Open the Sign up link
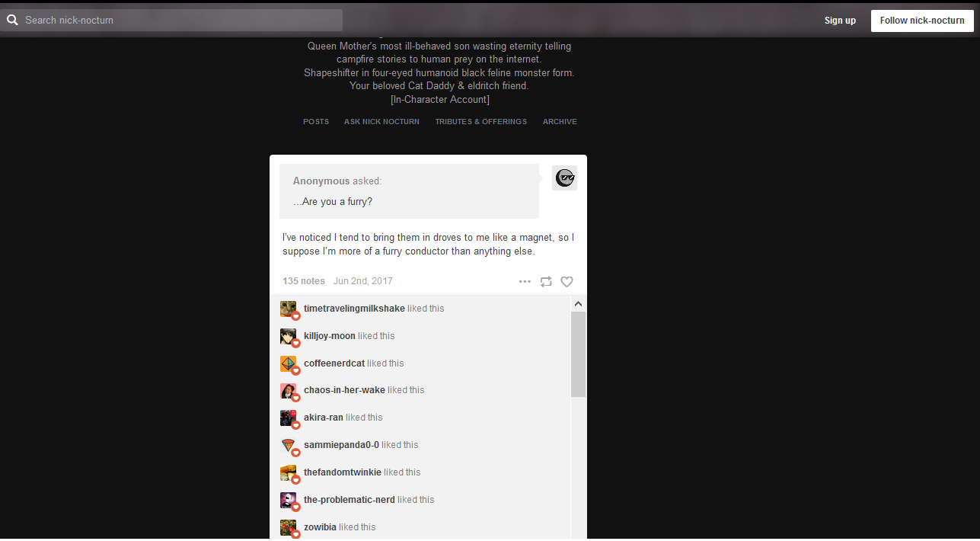This screenshot has height=541, width=980. tap(840, 21)
